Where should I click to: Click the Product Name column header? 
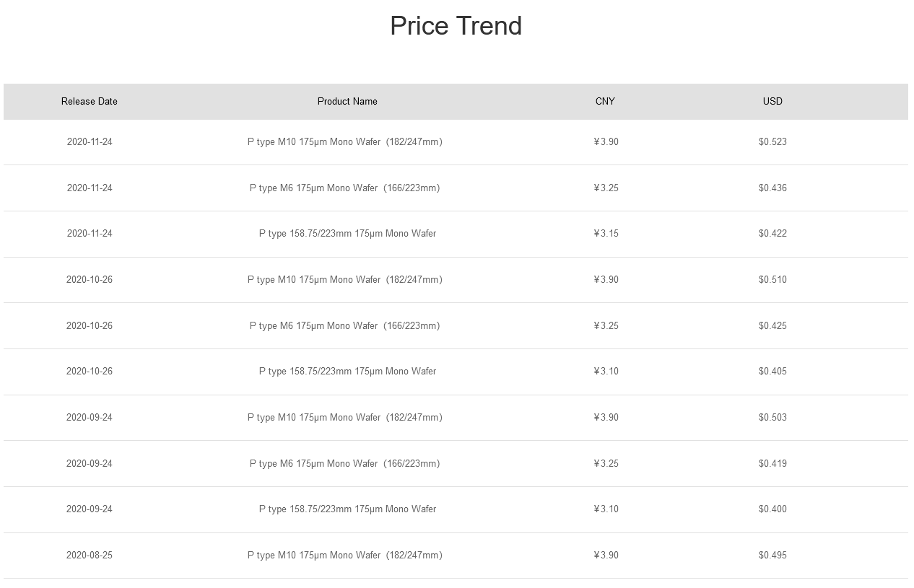pyautogui.click(x=347, y=102)
